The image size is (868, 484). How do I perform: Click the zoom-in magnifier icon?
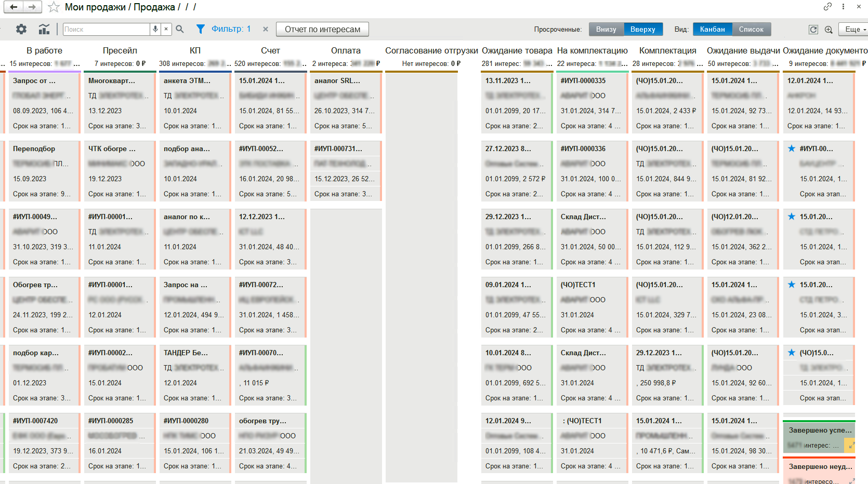pyautogui.click(x=828, y=30)
